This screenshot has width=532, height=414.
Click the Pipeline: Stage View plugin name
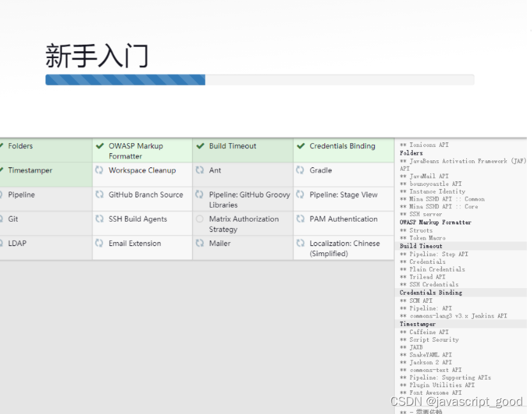344,195
